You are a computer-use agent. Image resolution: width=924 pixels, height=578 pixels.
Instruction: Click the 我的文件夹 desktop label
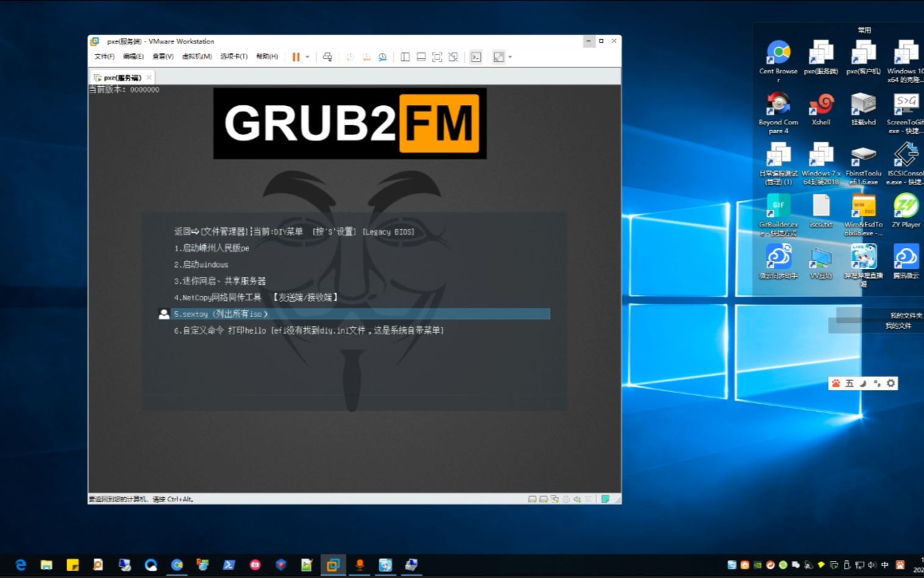(x=906, y=315)
